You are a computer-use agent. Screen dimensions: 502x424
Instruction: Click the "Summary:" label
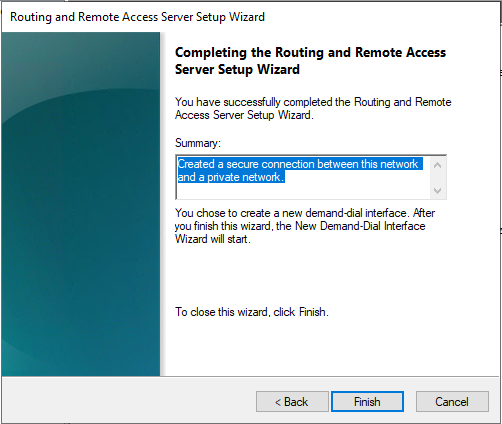pyautogui.click(x=198, y=143)
